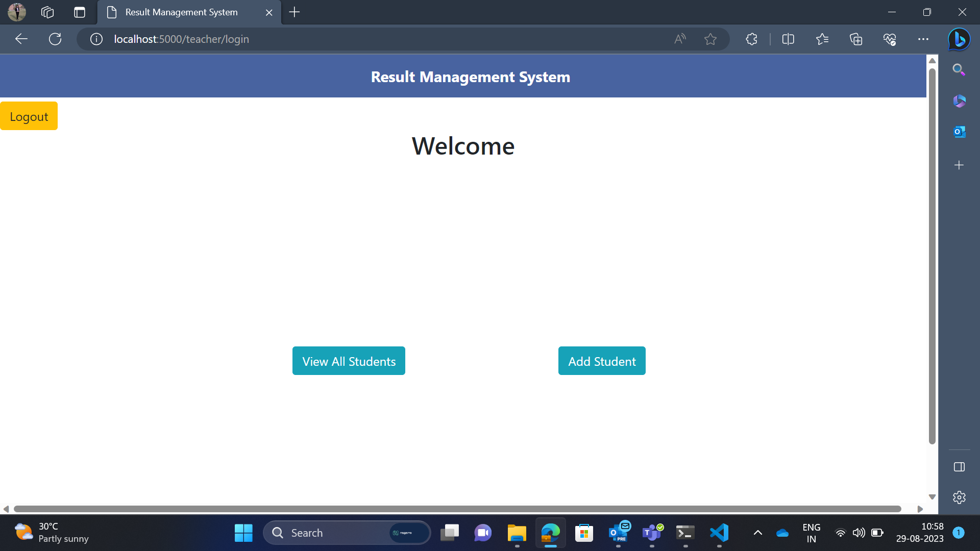Open the Extensions puzzle icon
This screenshot has height=551, width=980.
[x=751, y=39]
